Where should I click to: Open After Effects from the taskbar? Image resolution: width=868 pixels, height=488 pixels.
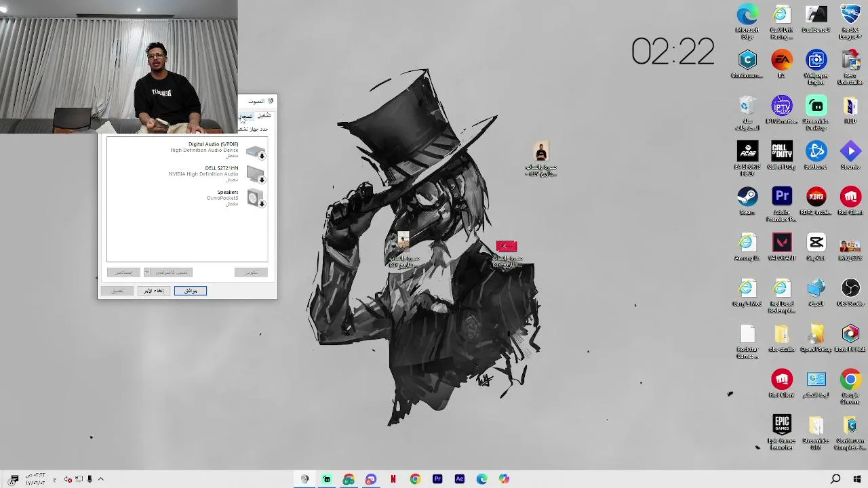[460, 479]
